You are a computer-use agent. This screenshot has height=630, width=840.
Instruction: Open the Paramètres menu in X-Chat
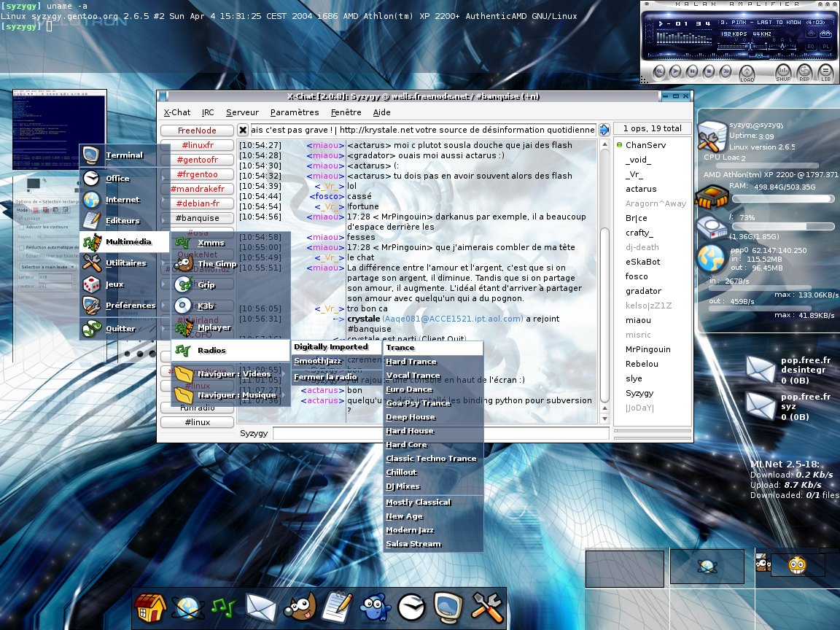tap(295, 112)
